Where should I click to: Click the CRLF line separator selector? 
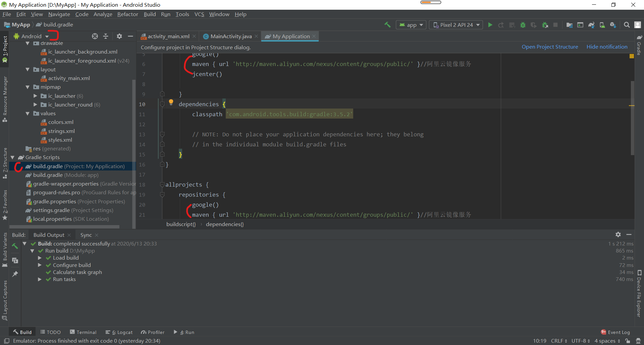coord(559,341)
